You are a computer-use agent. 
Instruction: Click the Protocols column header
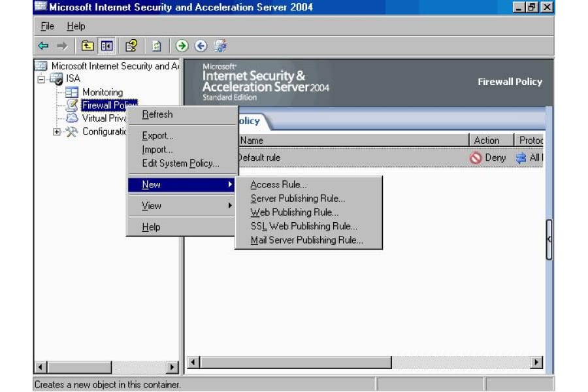pos(529,140)
